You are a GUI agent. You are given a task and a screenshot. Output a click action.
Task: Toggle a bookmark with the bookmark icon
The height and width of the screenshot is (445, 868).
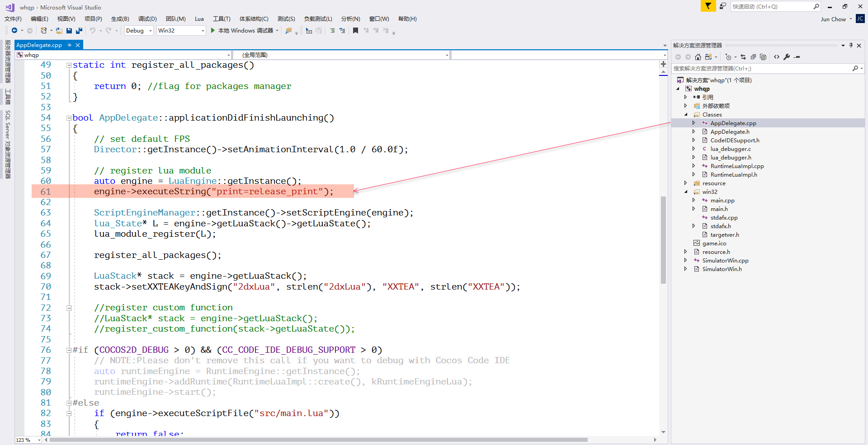point(355,30)
